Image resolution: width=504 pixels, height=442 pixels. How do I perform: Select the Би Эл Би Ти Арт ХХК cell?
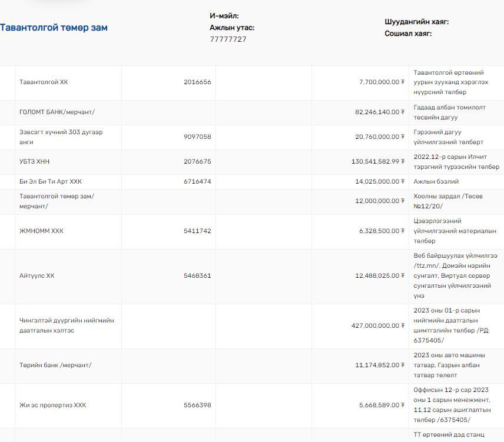click(51, 182)
